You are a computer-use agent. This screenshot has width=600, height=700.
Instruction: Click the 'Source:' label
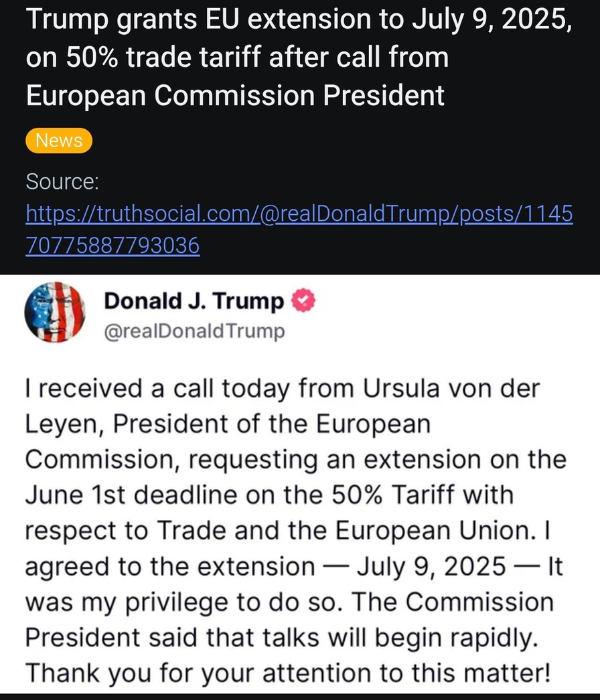62,181
